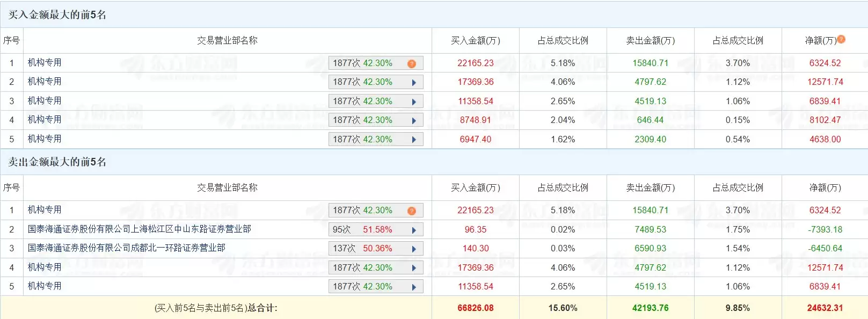
Task: Click the total net amount 24632.31 cell
Action: (x=825, y=308)
